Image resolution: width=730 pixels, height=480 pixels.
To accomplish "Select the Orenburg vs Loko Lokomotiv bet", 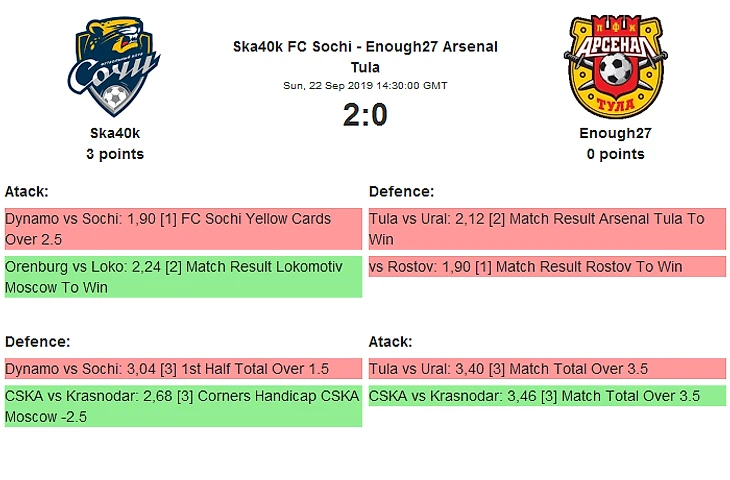I will [x=183, y=277].
